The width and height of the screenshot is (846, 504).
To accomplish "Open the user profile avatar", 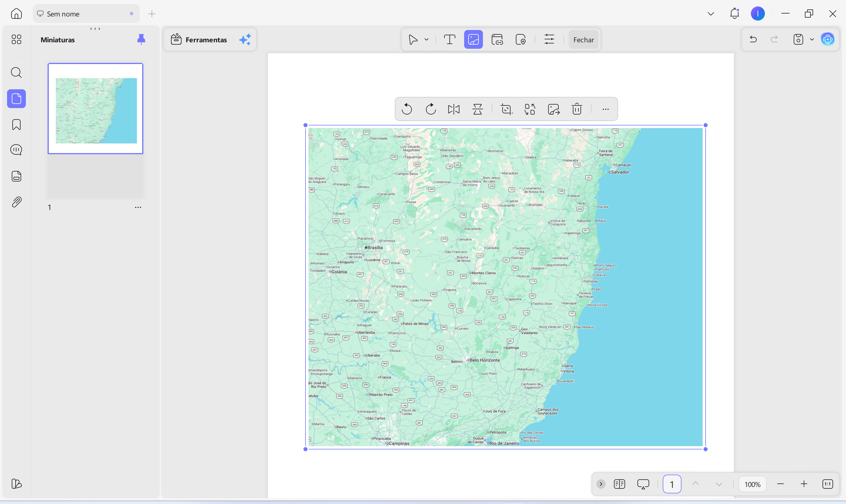I will (758, 14).
